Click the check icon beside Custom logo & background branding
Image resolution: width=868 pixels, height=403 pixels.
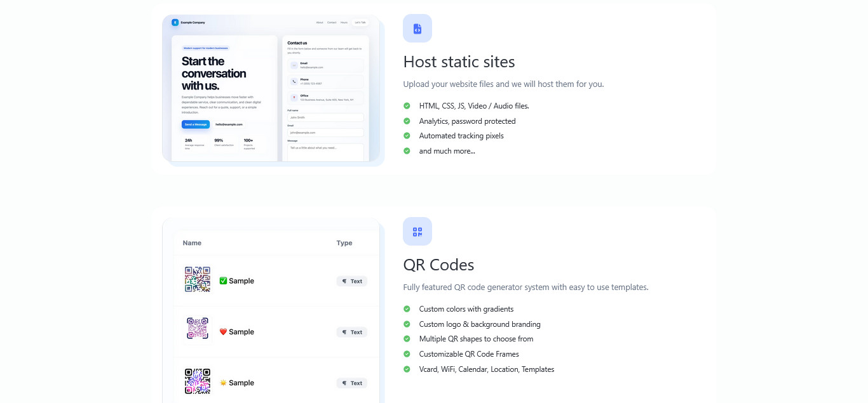click(407, 324)
